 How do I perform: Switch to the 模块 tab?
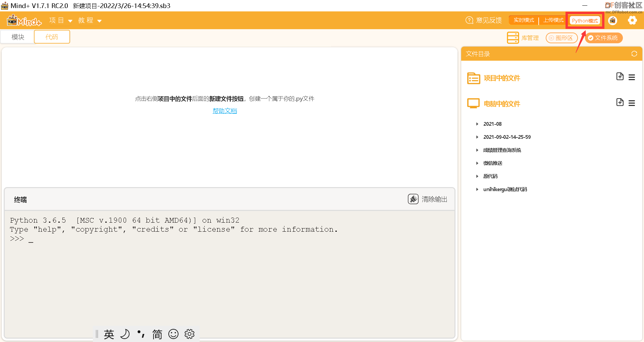[18, 37]
